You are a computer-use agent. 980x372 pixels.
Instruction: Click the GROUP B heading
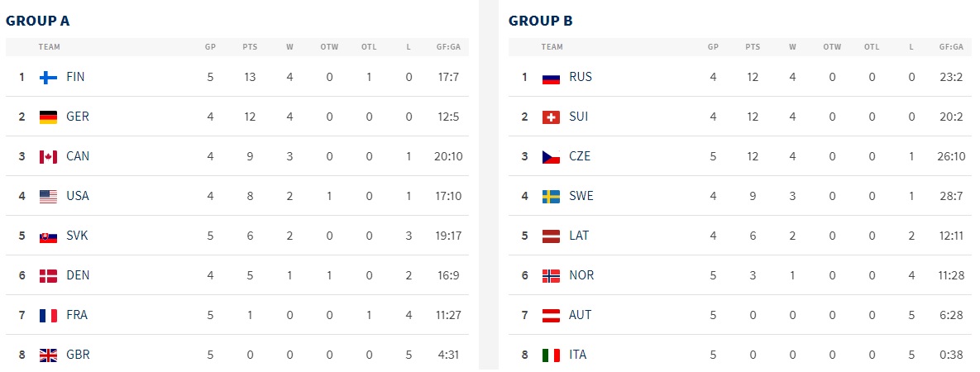(543, 21)
